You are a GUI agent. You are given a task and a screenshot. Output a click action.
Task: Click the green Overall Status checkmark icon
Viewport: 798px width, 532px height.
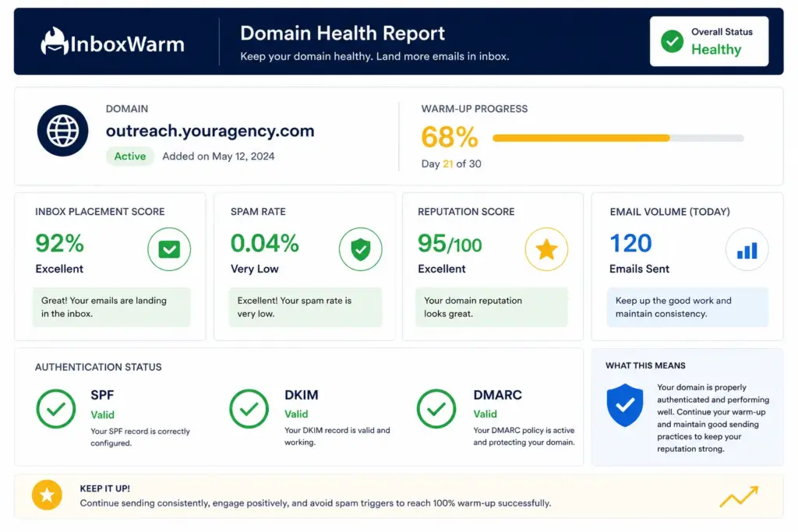[672, 41]
